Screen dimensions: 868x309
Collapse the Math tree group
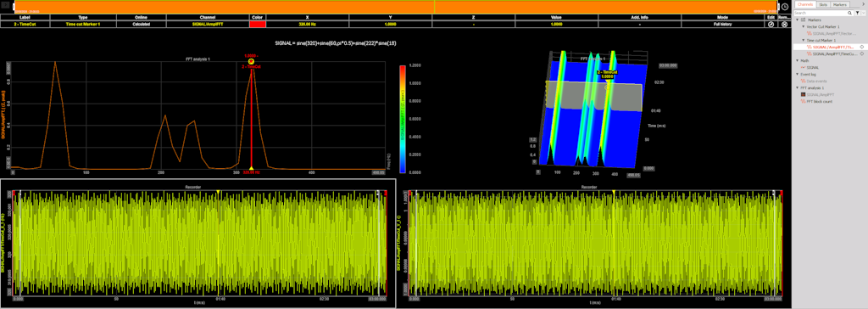click(x=798, y=60)
